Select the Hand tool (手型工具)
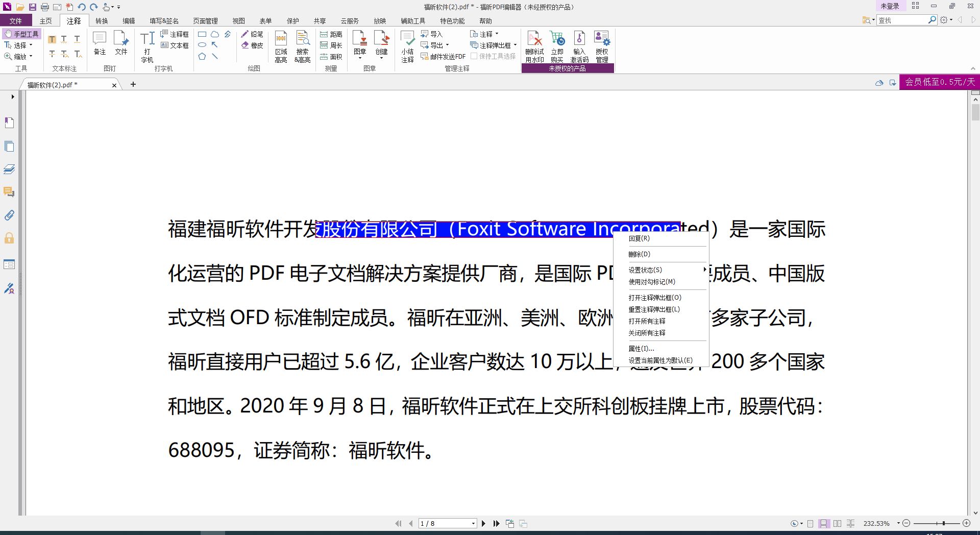The height and width of the screenshot is (535, 980). (x=21, y=34)
